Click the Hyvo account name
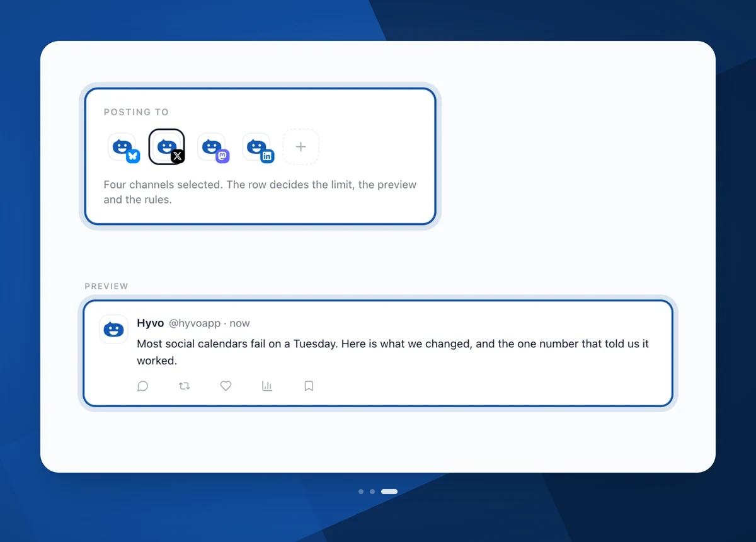Image resolution: width=756 pixels, height=542 pixels. point(151,323)
